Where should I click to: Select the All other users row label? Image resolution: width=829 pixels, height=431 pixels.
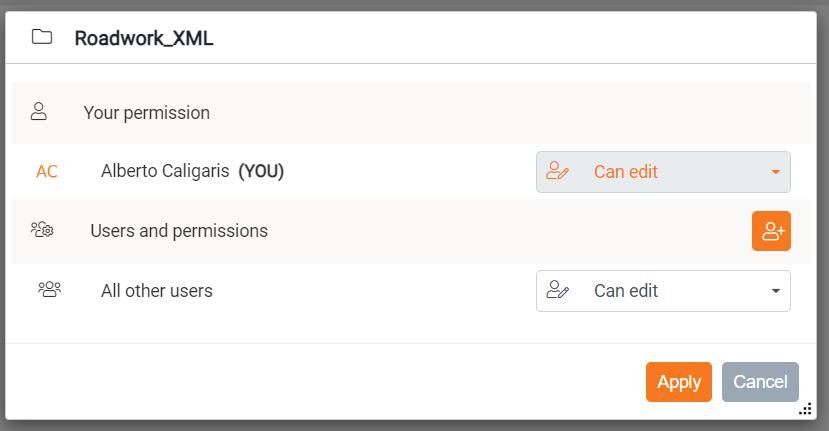click(x=156, y=292)
